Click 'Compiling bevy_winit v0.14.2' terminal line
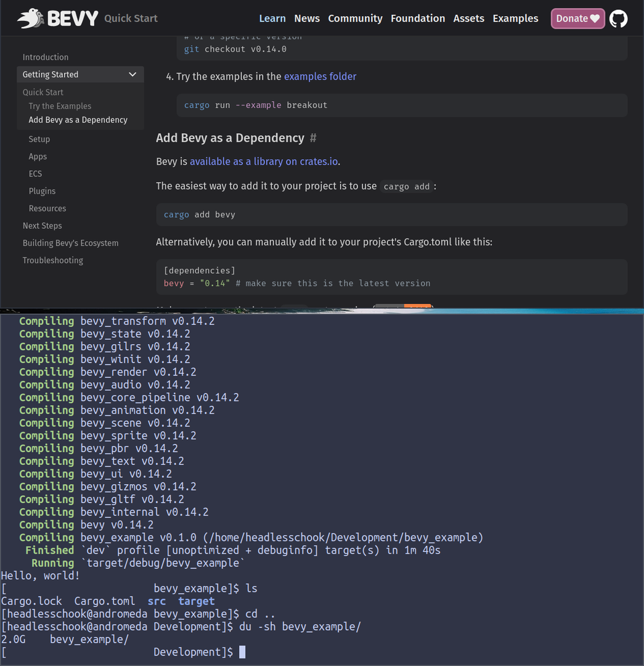The height and width of the screenshot is (666, 644). (x=104, y=360)
